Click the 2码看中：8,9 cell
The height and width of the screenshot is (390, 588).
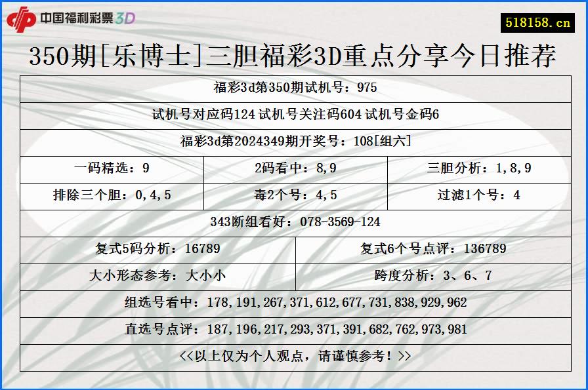click(294, 168)
